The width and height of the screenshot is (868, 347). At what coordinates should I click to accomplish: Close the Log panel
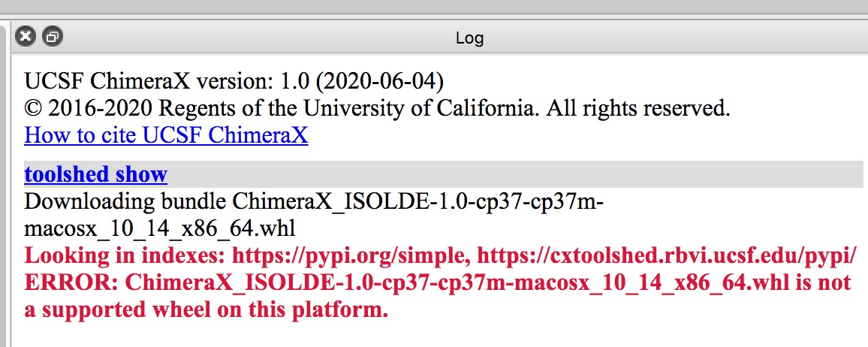tap(26, 36)
